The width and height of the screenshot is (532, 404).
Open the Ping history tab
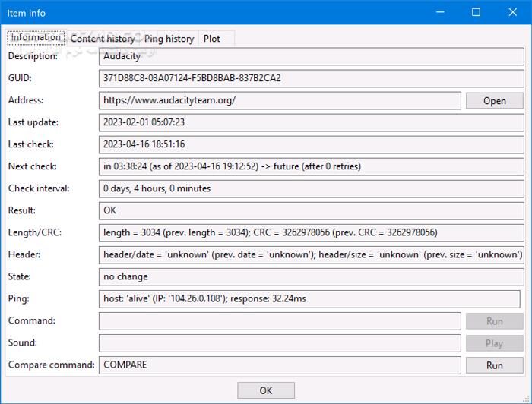tap(169, 38)
